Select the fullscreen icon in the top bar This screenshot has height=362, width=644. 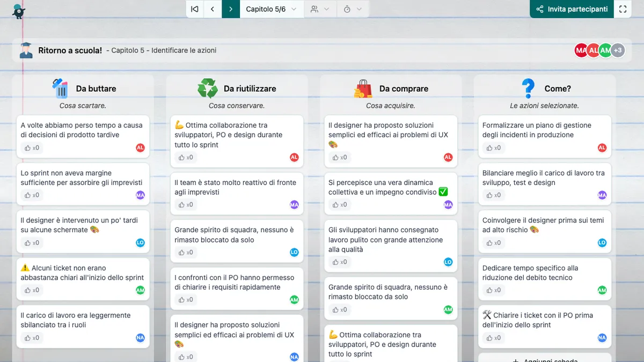coord(623,9)
